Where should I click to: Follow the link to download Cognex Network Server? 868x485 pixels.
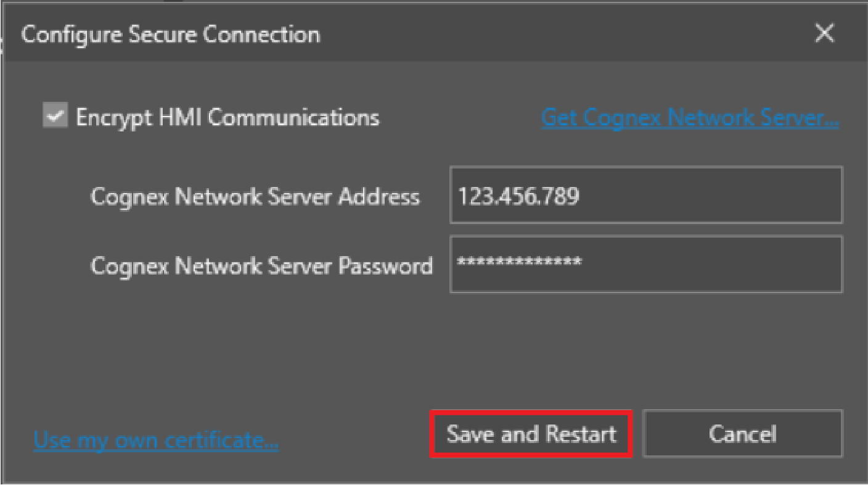690,117
